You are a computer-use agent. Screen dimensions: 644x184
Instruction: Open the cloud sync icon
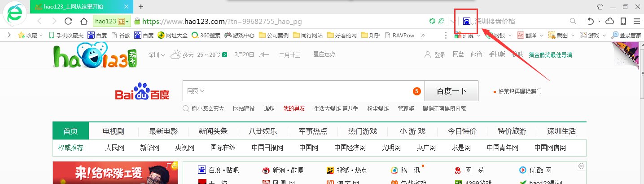(x=610, y=21)
